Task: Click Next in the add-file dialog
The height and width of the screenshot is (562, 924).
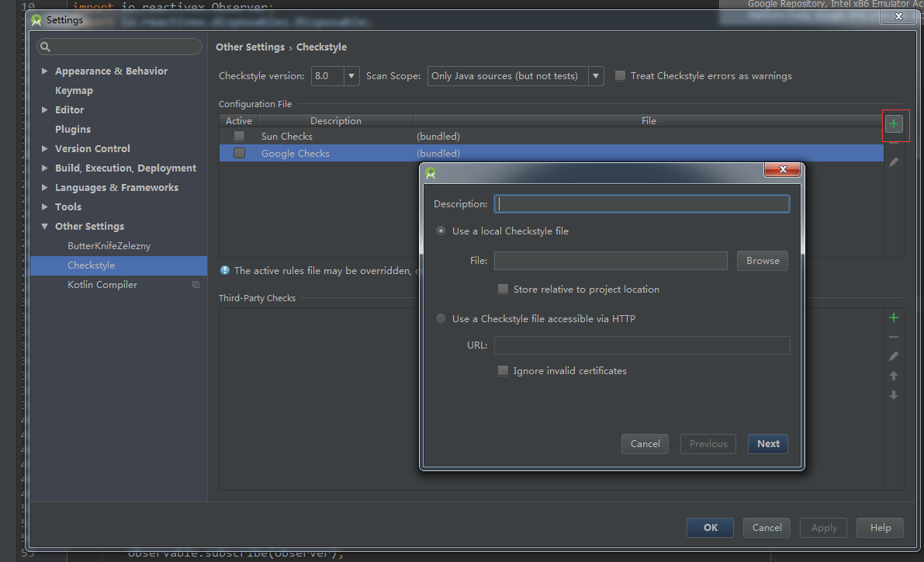Action: (768, 444)
